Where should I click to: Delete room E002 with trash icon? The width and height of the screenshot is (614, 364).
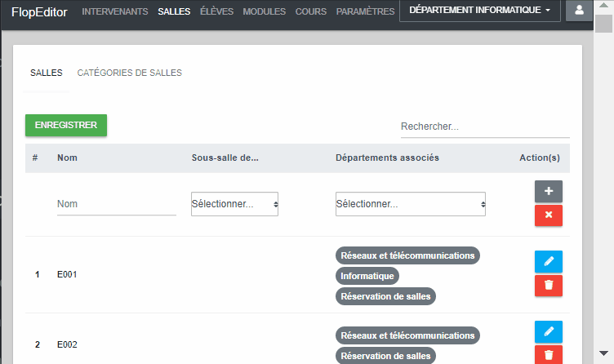(x=549, y=355)
